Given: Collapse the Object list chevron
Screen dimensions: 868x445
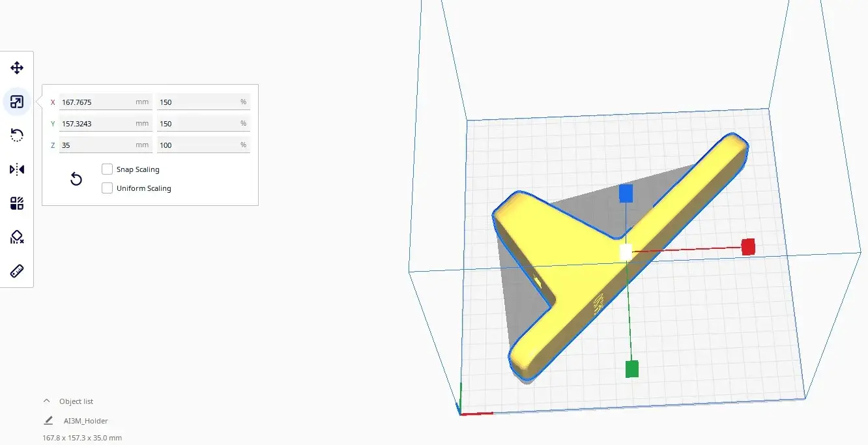Looking at the screenshot, I should [46, 401].
